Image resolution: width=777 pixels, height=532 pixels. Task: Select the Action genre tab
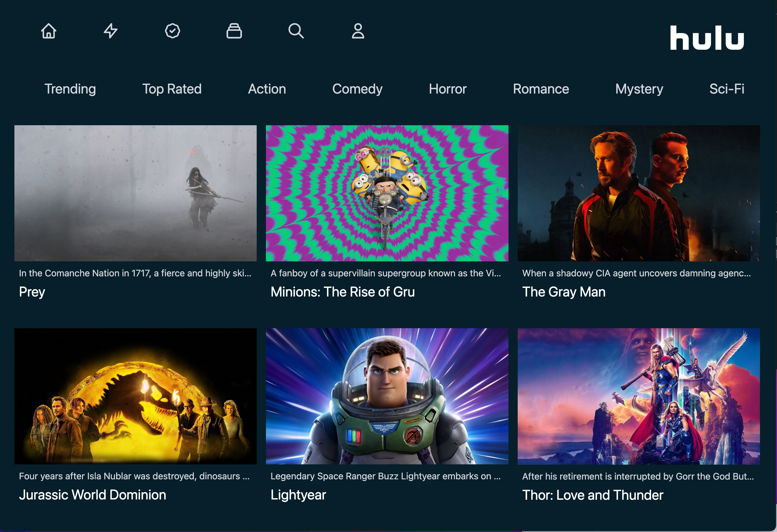267,89
